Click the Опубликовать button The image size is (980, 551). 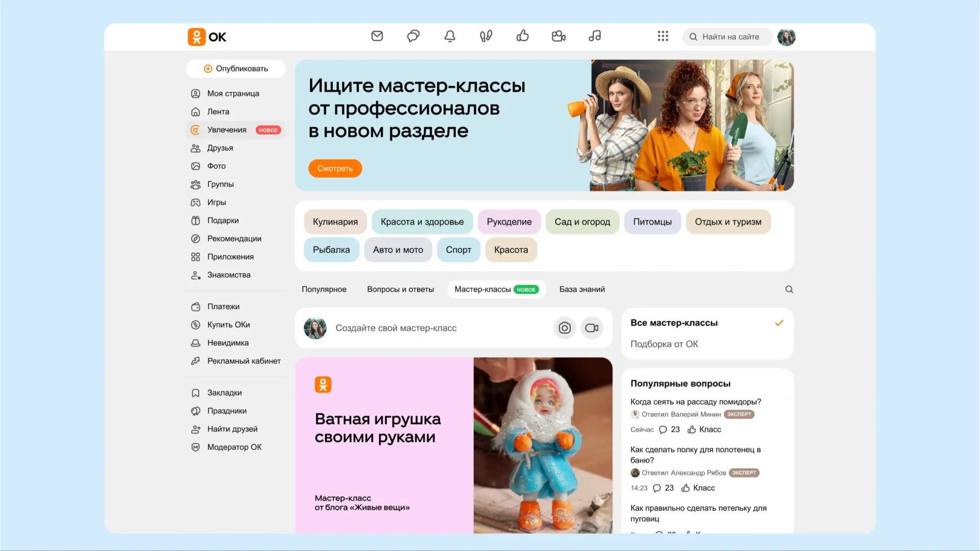pyautogui.click(x=236, y=69)
